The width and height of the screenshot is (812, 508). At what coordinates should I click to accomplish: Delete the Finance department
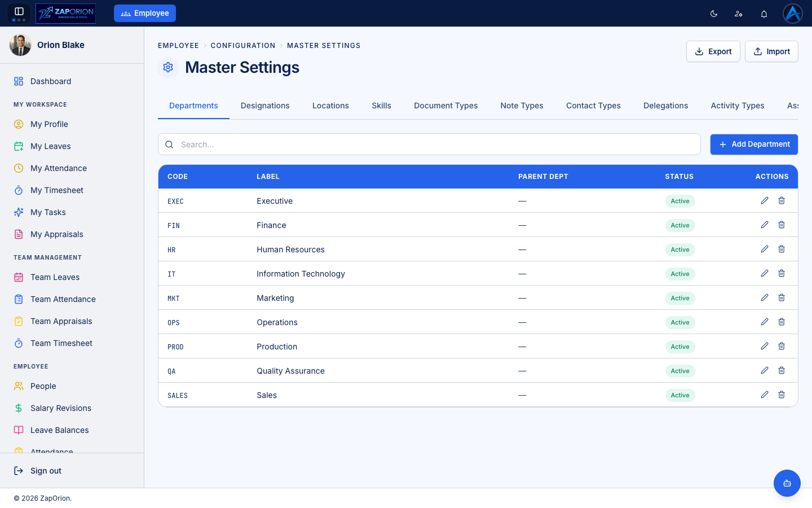click(x=782, y=225)
